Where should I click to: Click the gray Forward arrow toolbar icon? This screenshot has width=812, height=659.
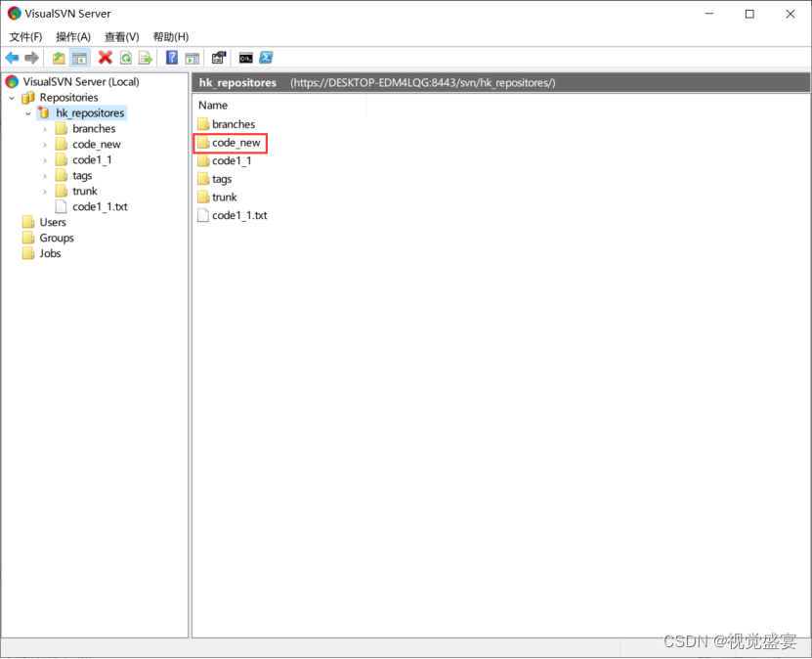click(31, 58)
